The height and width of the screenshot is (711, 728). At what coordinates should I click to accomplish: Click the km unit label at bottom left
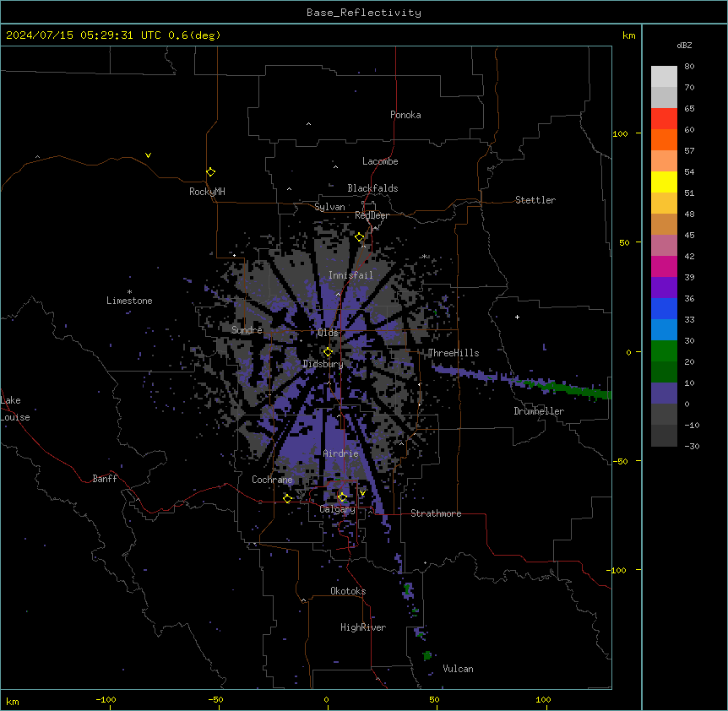[x=12, y=701]
